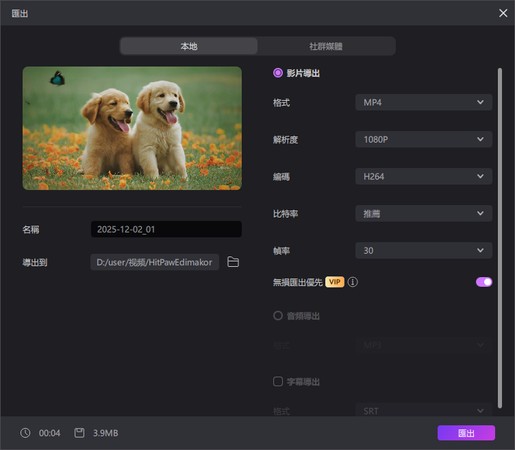The image size is (515, 450).
Task: Click the 幀率 label
Action: (x=281, y=251)
